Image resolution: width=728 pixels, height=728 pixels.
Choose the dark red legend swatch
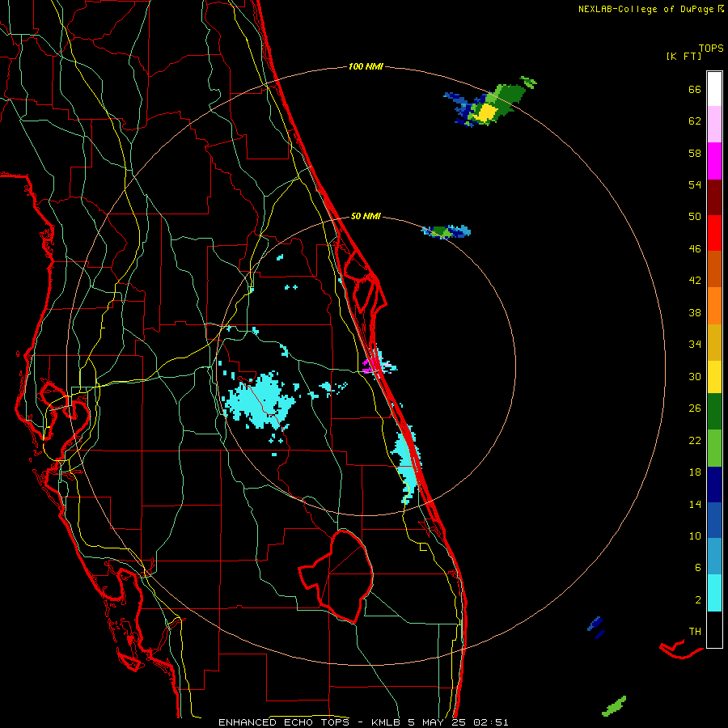[714, 197]
